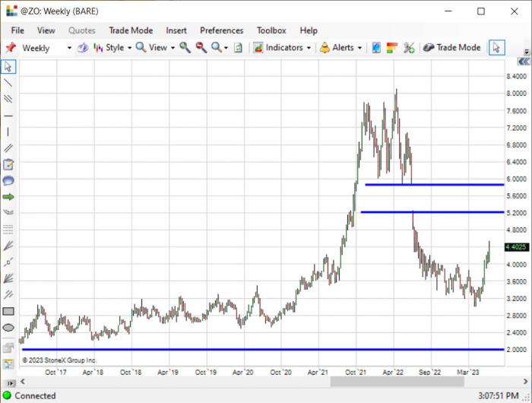Click the horizontal scrollbar thumb

click(397, 382)
